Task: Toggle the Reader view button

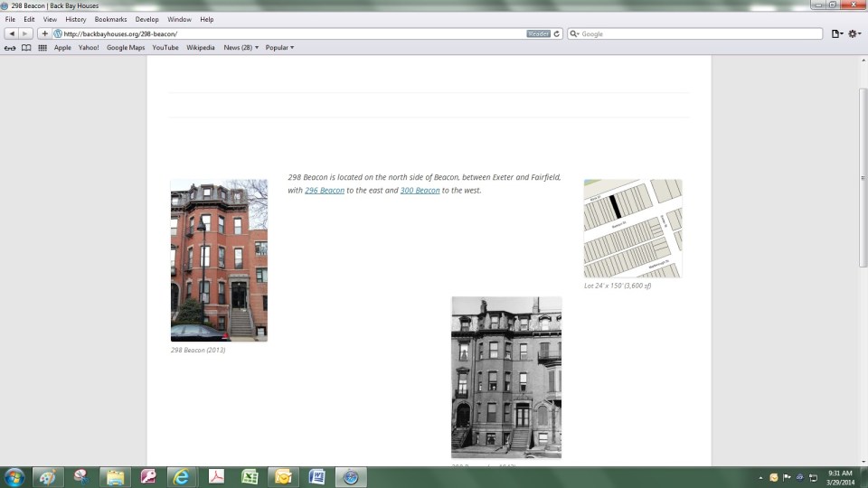Action: click(x=538, y=33)
